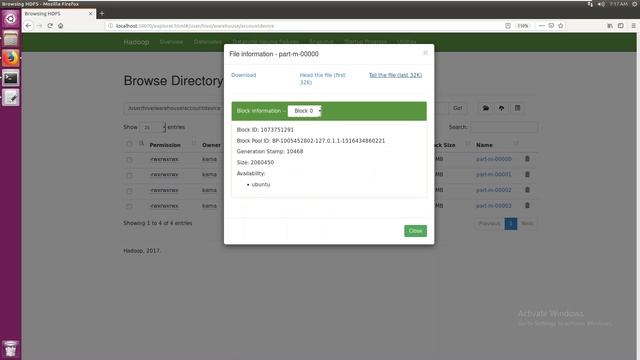This screenshot has height=360, width=640.
Task: Open text editor in Ubuntu launcher
Action: point(11,98)
